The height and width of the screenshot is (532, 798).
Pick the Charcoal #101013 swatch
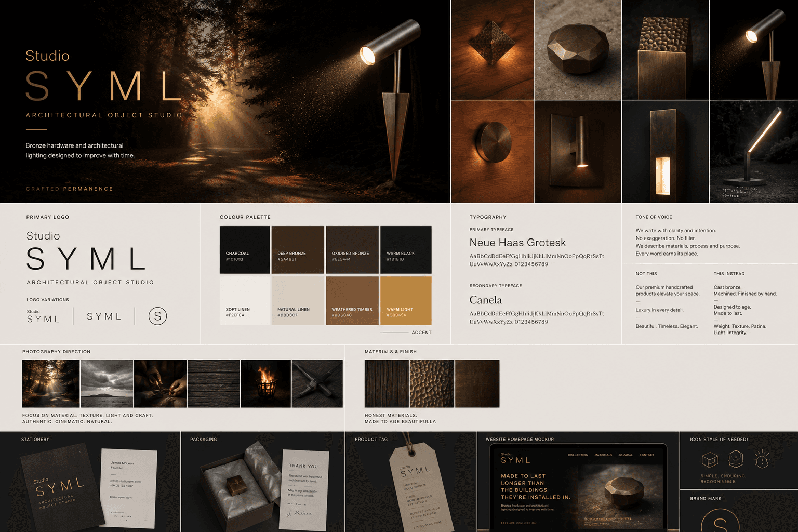coord(245,250)
